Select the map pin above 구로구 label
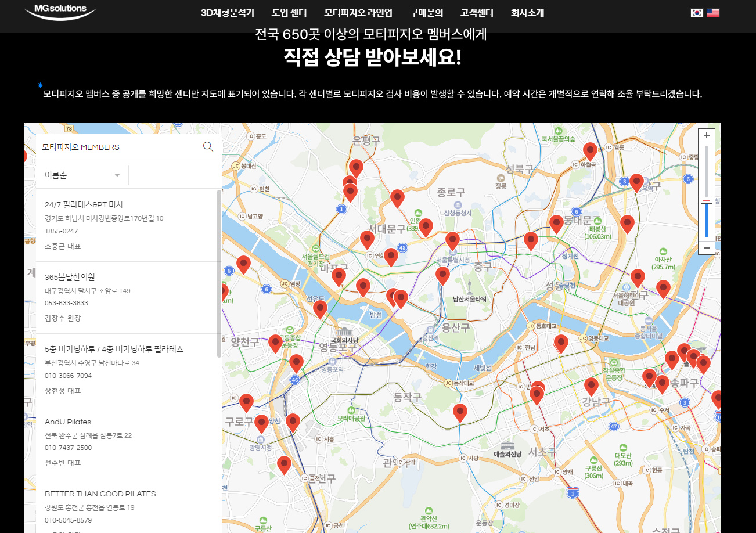The width and height of the screenshot is (756, 533). point(246,403)
